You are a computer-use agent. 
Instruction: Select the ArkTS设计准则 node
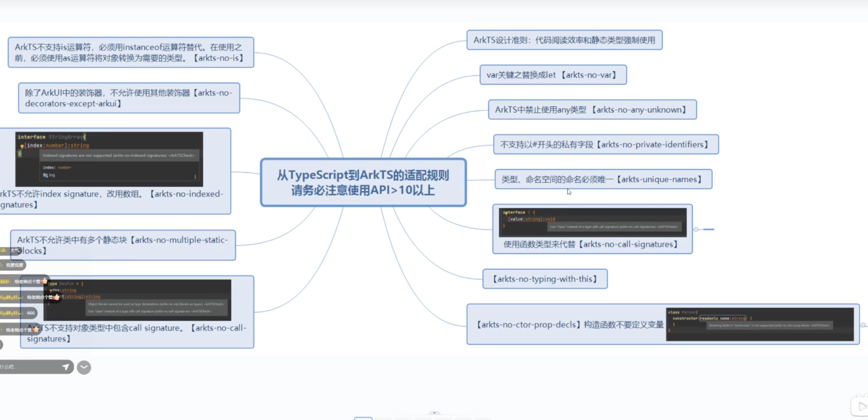pos(564,40)
